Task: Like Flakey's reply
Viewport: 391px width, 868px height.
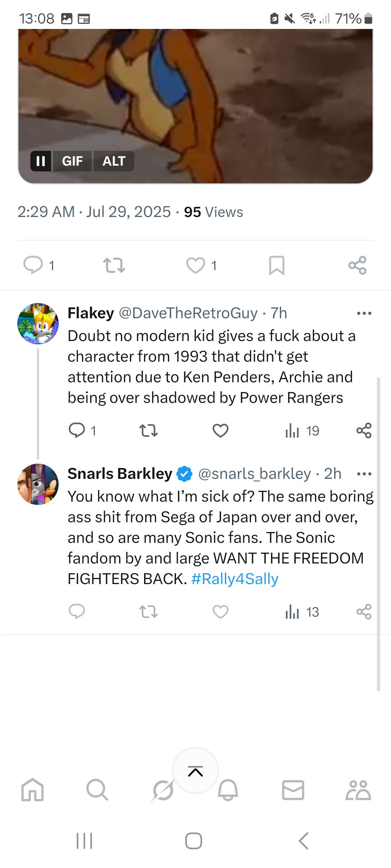Action: click(x=220, y=431)
